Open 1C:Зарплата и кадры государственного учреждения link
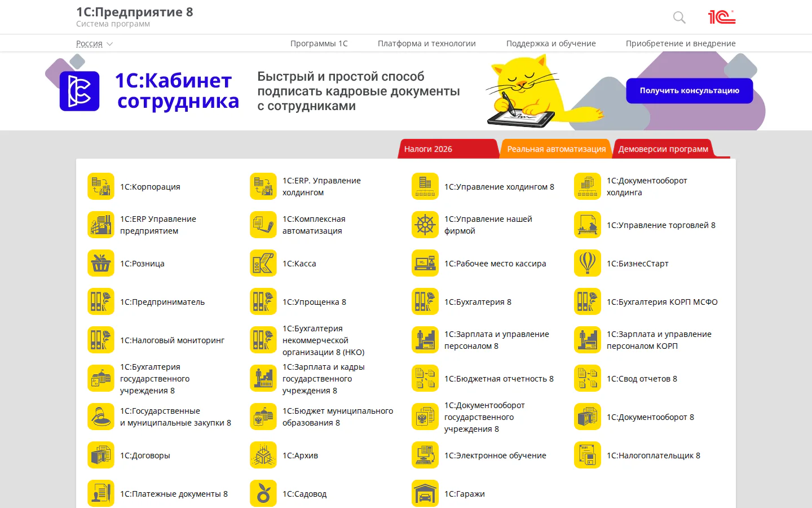This screenshot has height=508, width=812. 323,378
